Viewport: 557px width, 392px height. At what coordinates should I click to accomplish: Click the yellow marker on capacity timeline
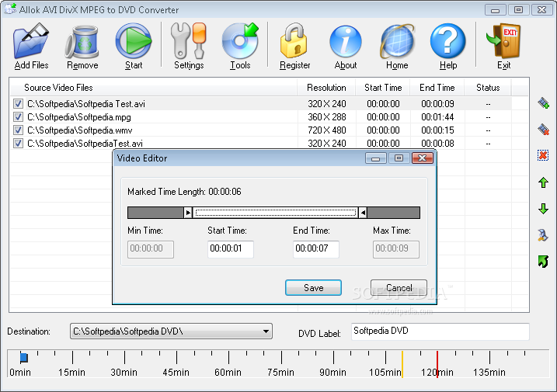402,364
